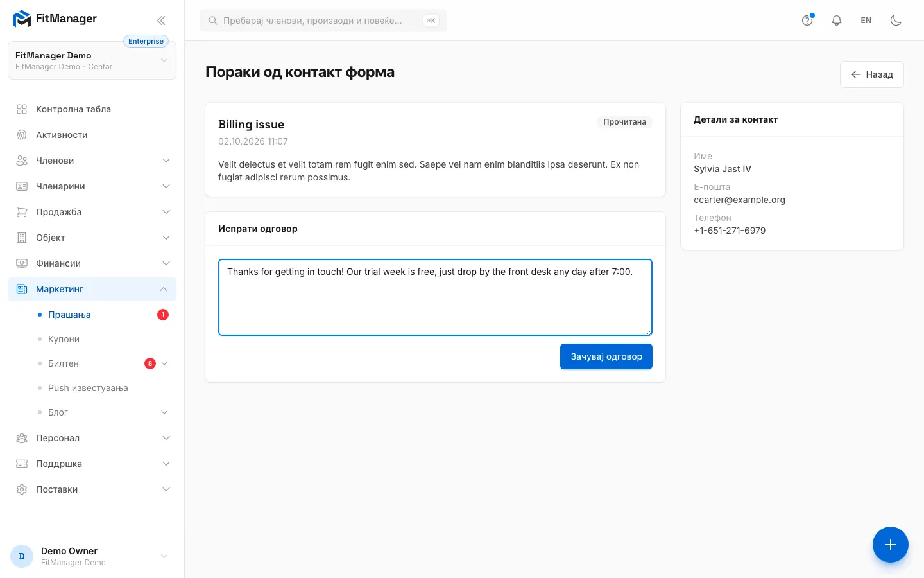Click the Финансии money icon

point(22,263)
